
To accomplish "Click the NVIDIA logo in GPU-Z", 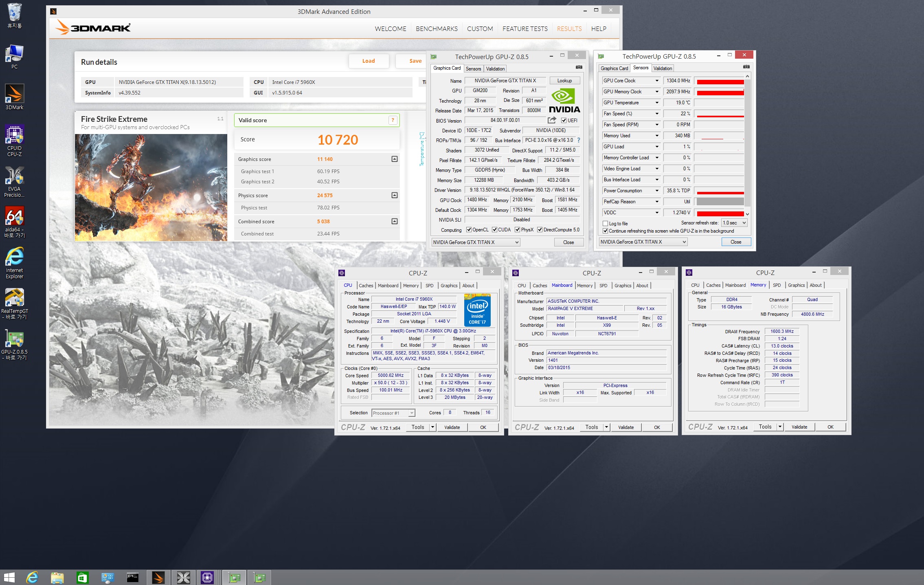I will tap(564, 101).
